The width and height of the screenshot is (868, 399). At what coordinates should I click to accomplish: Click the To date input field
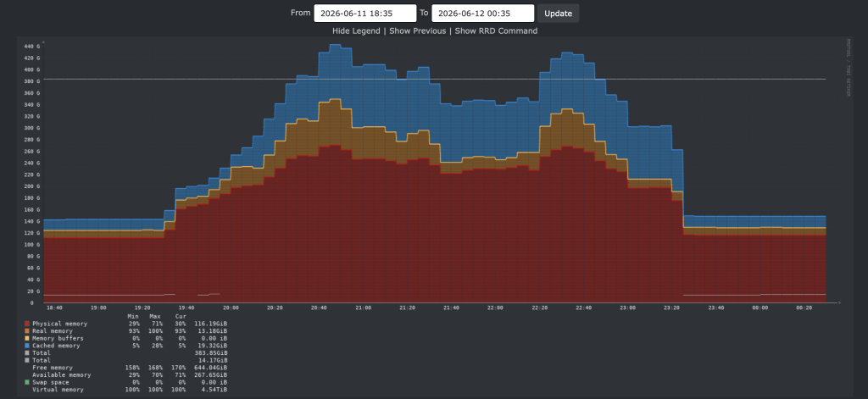(482, 14)
